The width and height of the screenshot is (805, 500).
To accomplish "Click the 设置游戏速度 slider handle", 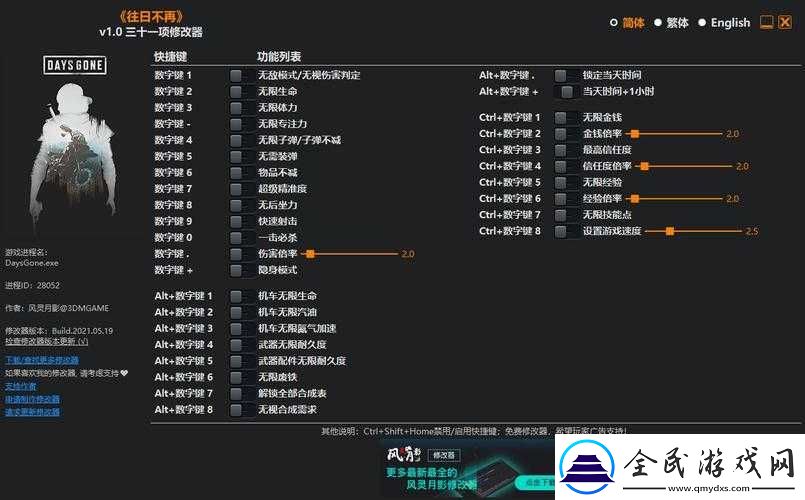I will click(669, 232).
